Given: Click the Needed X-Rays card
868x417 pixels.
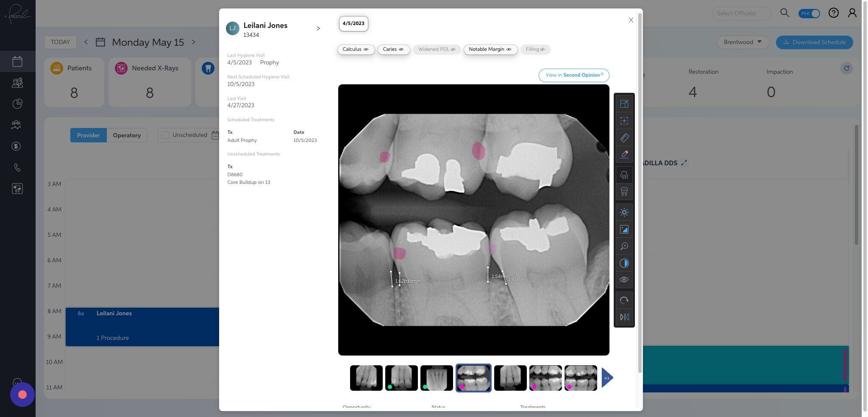Looking at the screenshot, I should [x=150, y=82].
